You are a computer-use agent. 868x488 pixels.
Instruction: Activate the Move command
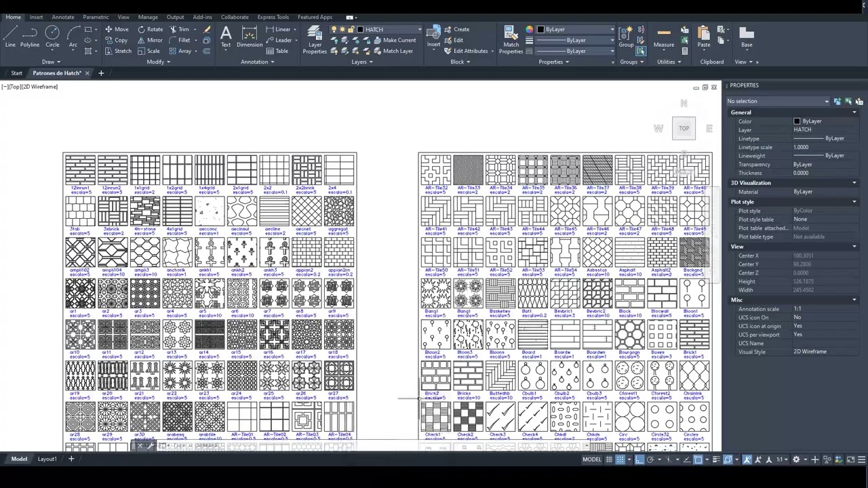tap(116, 29)
